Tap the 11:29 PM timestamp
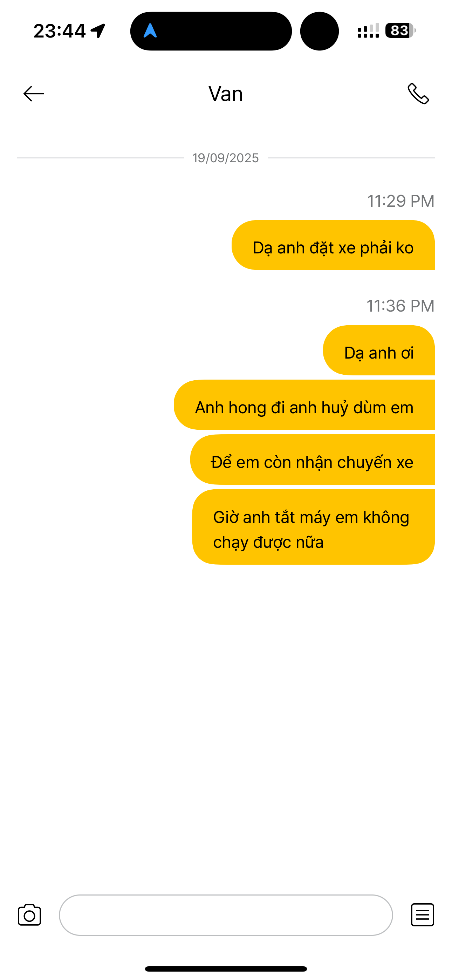 [x=400, y=201]
